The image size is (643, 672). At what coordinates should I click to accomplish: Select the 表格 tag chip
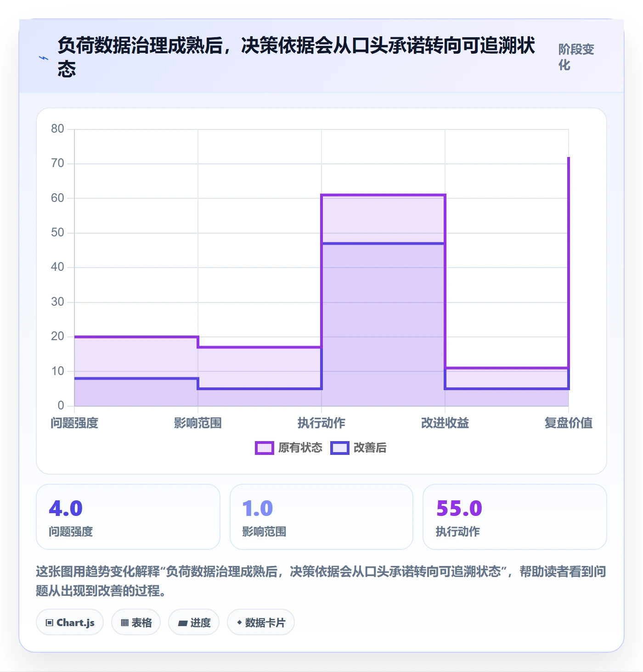coord(136,622)
